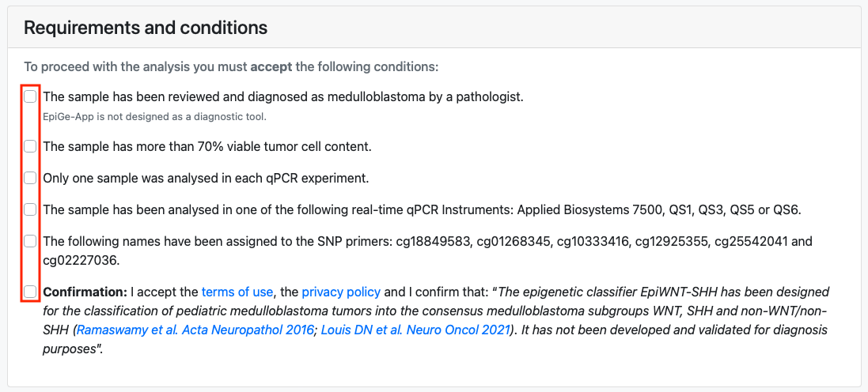
Task: Open the privacy policy link
Action: pos(341,292)
